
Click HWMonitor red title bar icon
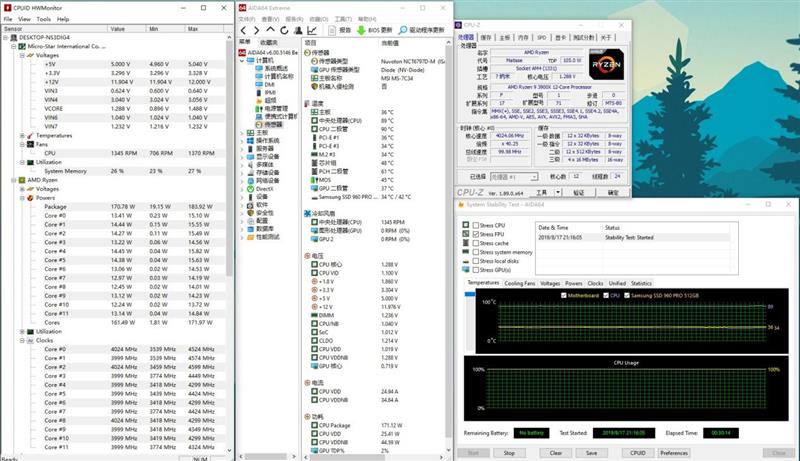[7, 8]
